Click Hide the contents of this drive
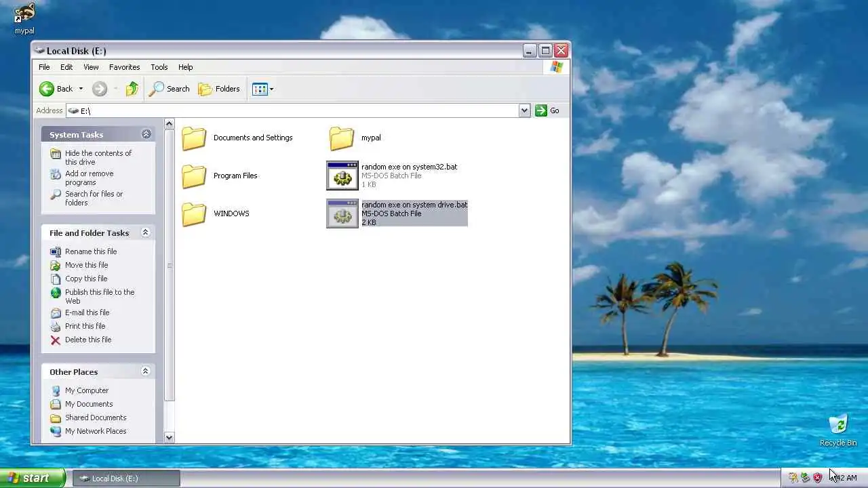868x488 pixels. 98,157
